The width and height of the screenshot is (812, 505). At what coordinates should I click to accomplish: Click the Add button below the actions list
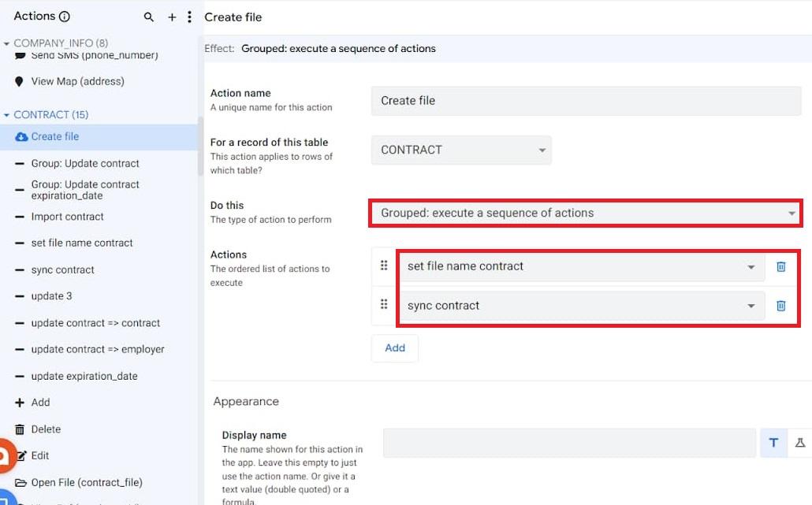[394, 347]
